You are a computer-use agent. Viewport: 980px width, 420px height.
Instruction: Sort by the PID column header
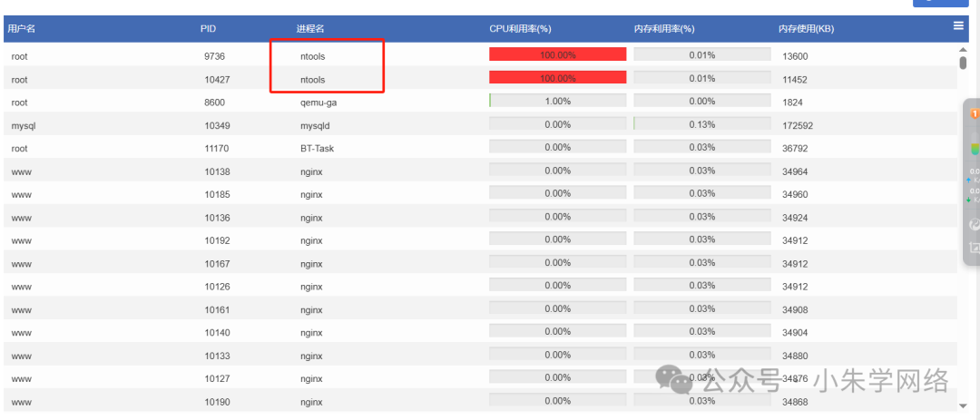click(208, 29)
